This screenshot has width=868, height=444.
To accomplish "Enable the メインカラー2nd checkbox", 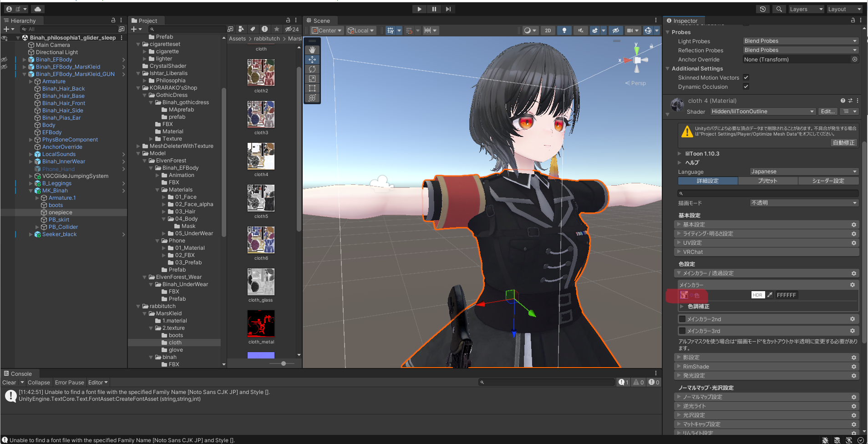I will (682, 319).
